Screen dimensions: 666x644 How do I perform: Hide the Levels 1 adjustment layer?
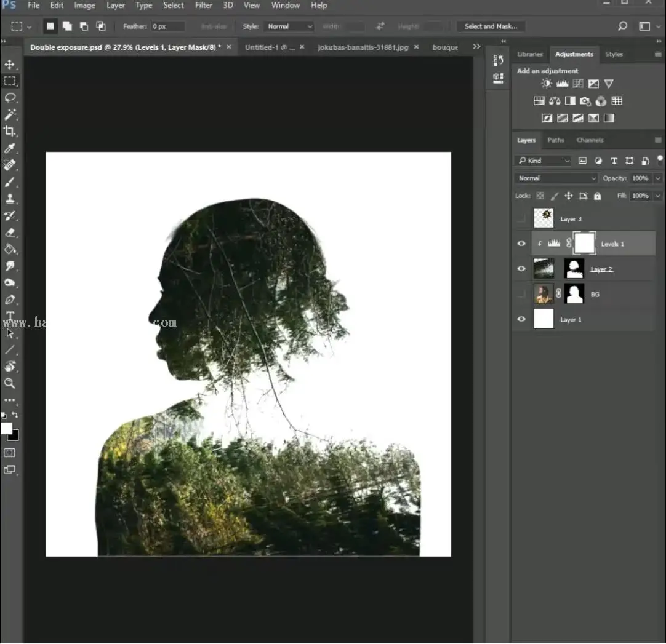[x=521, y=244]
